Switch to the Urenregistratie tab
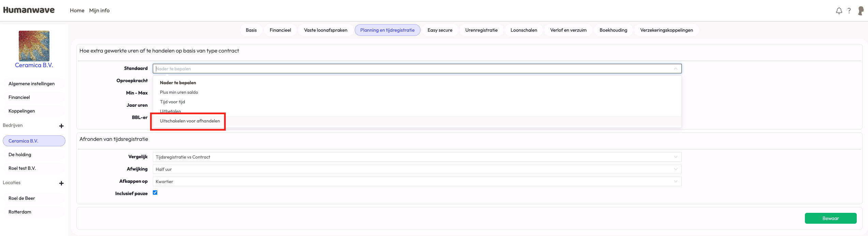The height and width of the screenshot is (236, 868). [481, 30]
